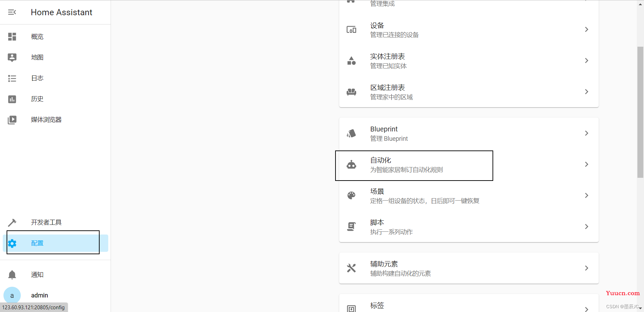Click the Home Assistant title

62,12
